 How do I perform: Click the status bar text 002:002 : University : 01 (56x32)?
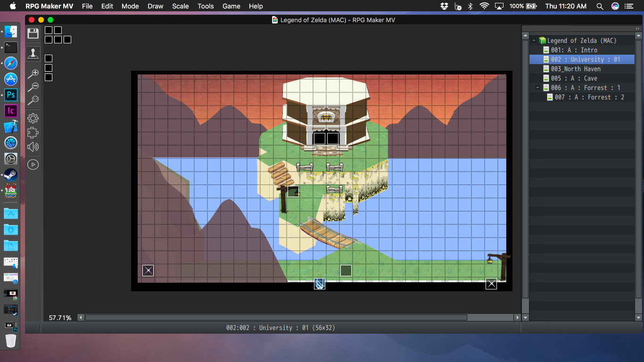point(281,328)
